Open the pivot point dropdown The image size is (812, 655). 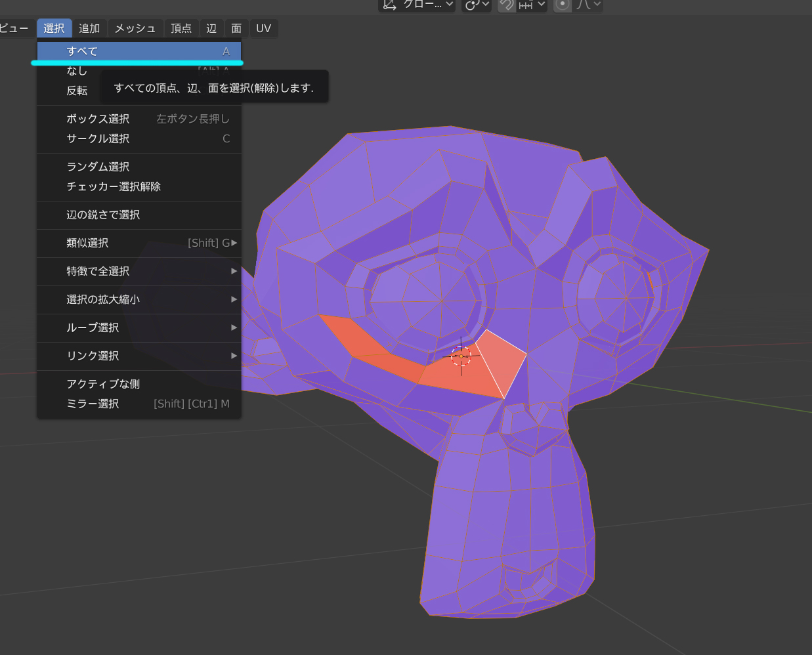[x=477, y=5]
